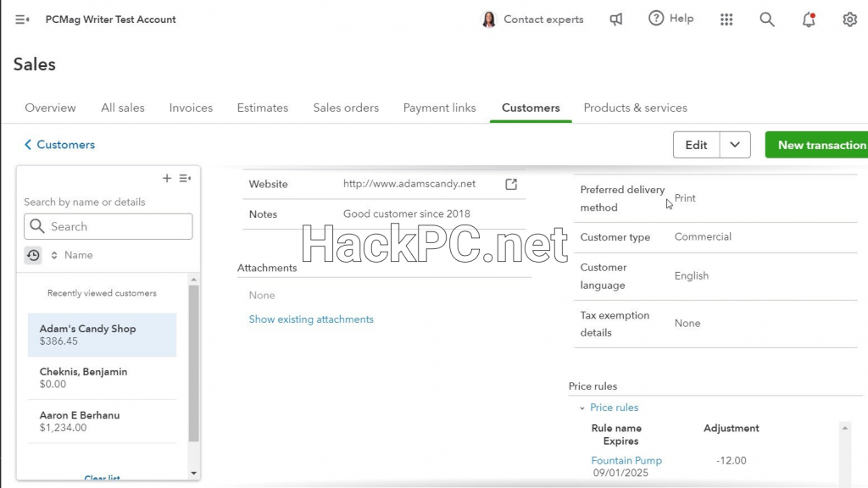This screenshot has height=488, width=868.
Task: Open the Invoices tab
Action: [x=191, y=108]
